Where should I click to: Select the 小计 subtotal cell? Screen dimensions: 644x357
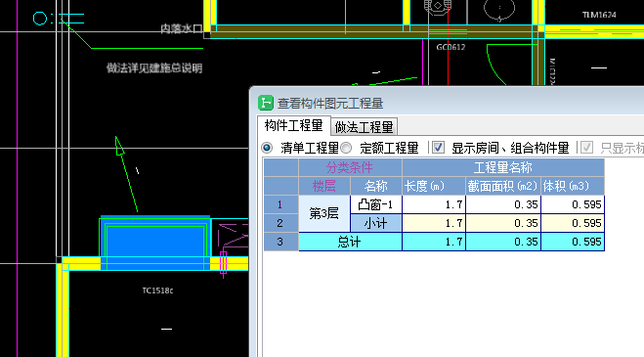[x=376, y=223]
